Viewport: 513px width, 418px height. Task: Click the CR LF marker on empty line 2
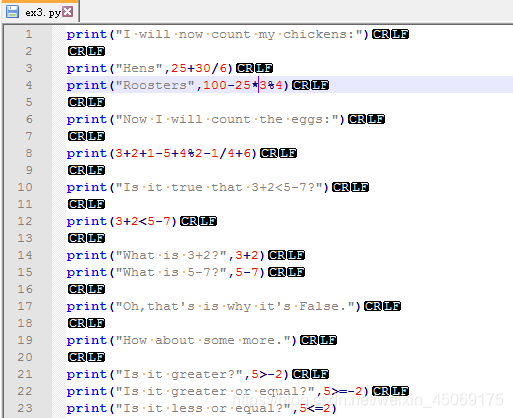click(x=86, y=51)
